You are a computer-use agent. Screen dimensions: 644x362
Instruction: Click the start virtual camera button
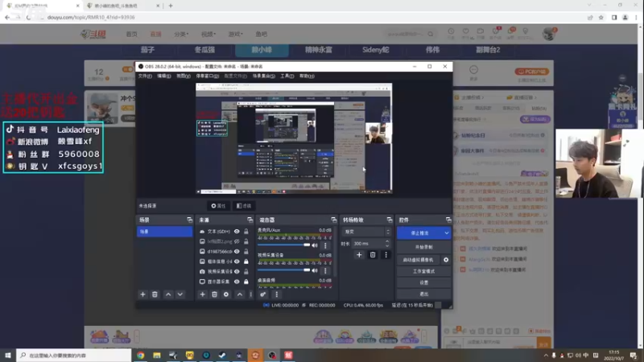coord(418,260)
